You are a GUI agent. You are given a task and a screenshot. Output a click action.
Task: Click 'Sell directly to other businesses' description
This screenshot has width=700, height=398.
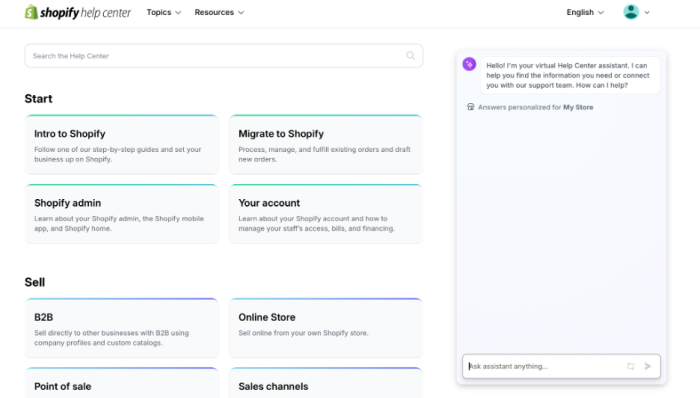tap(112, 338)
